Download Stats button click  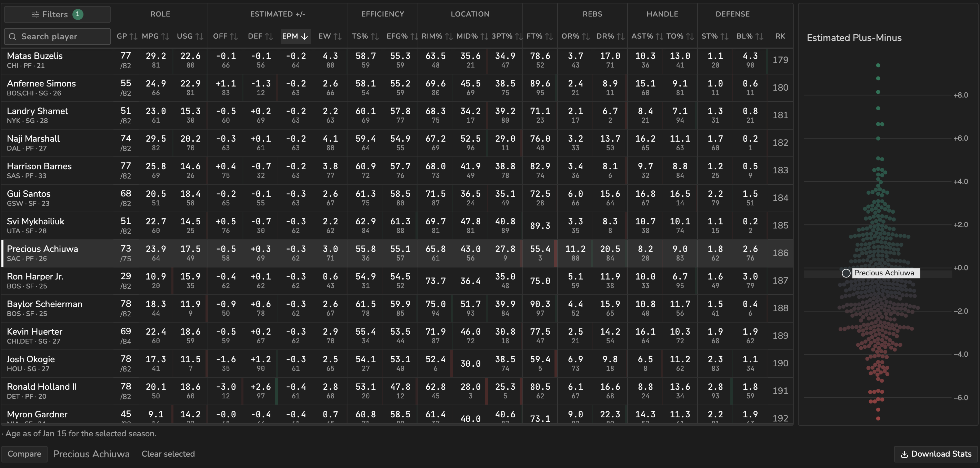pyautogui.click(x=937, y=454)
